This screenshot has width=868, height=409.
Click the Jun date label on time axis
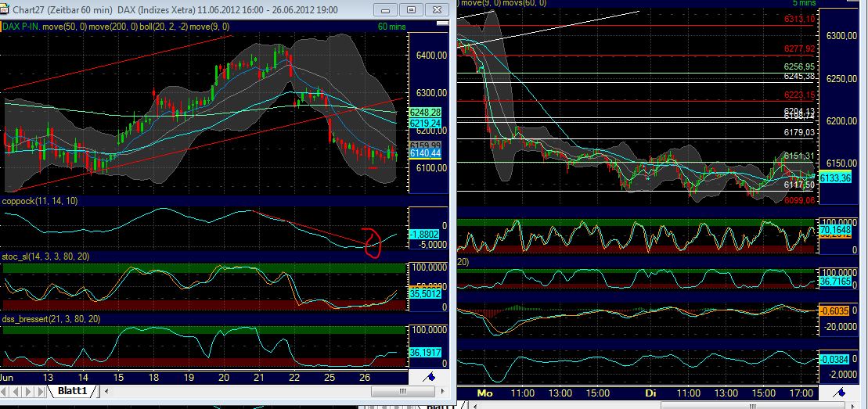point(5,378)
